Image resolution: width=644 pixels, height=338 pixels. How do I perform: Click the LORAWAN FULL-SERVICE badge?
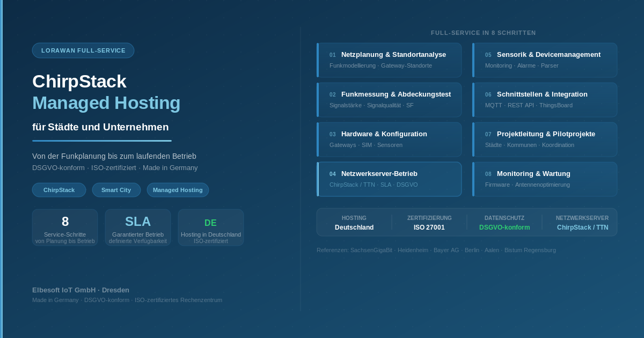pyautogui.click(x=83, y=50)
